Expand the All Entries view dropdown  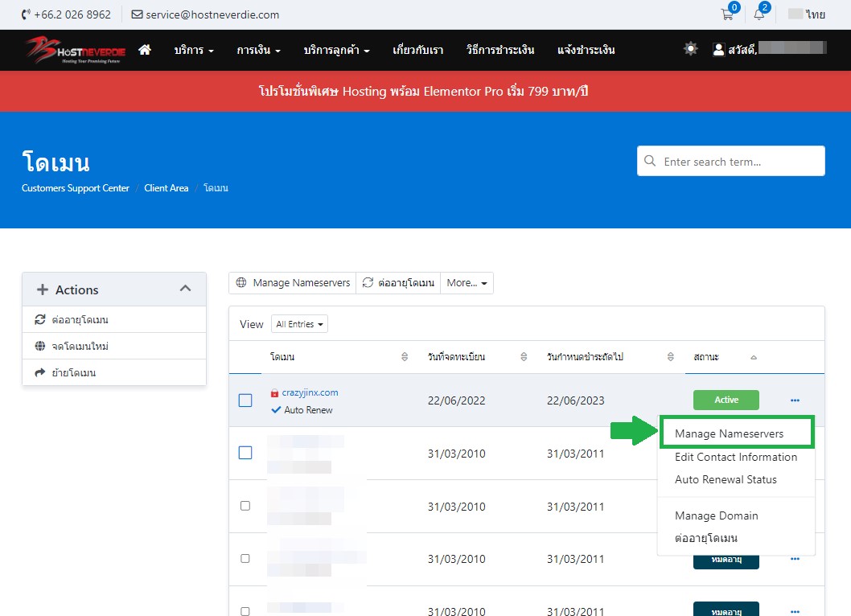tap(299, 324)
